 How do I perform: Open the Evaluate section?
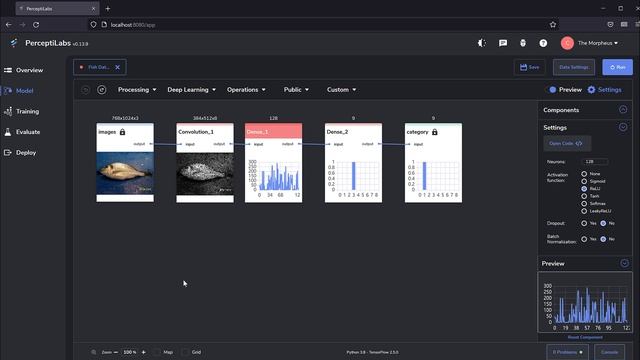tap(22, 132)
